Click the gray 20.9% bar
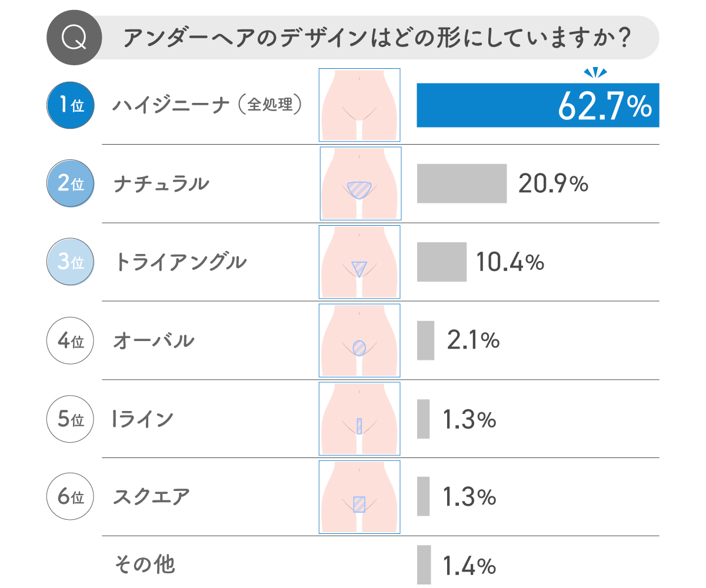Image resolution: width=706 pixels, height=588 pixels. pos(462,183)
